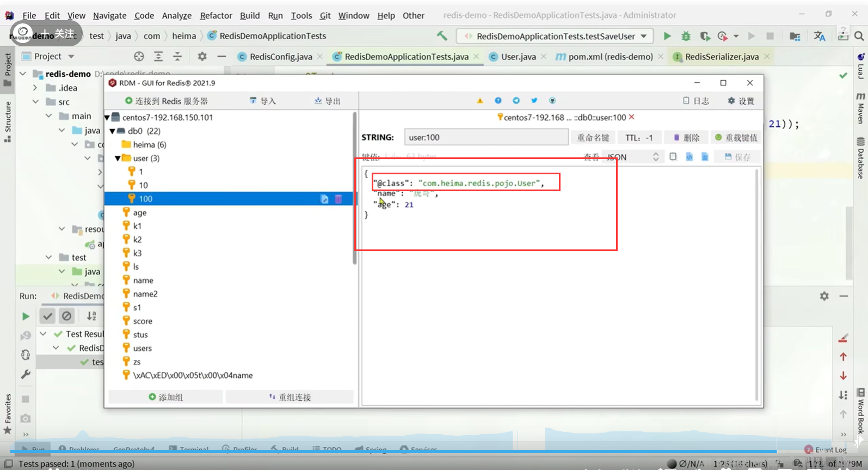Collapse the redis-demo project root node
This screenshot has width=868, height=470.
point(23,74)
